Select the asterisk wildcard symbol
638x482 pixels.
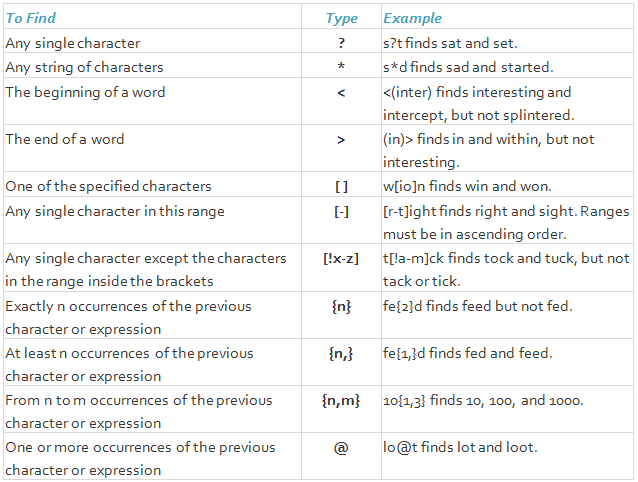click(341, 66)
